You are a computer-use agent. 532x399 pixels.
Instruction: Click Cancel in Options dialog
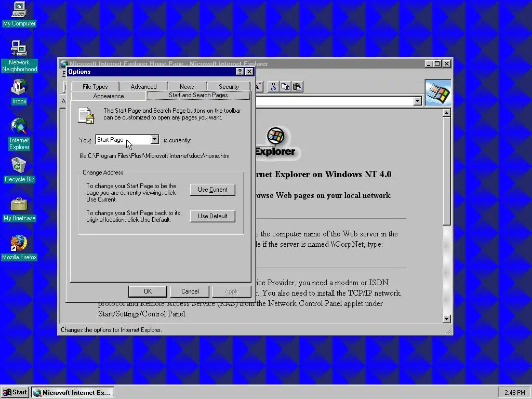click(x=190, y=291)
